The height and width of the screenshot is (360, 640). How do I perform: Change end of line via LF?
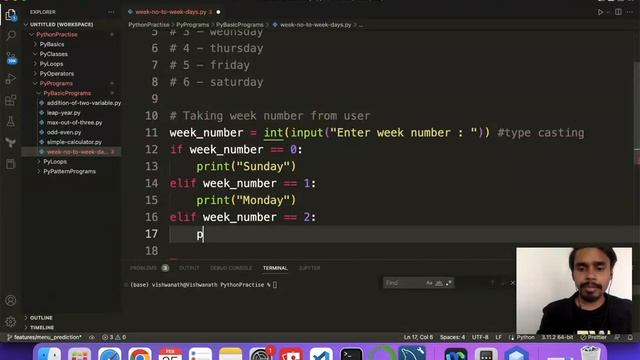[x=498, y=338]
